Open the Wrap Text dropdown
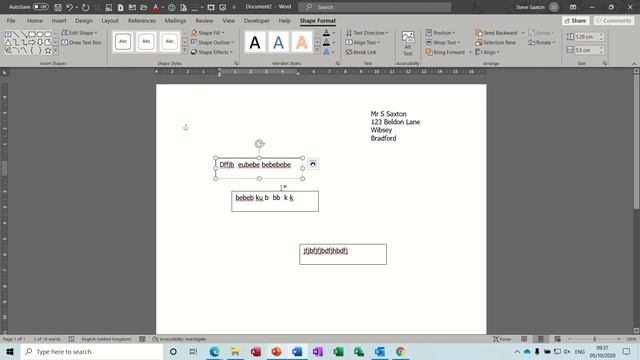The height and width of the screenshot is (360, 640). click(443, 42)
